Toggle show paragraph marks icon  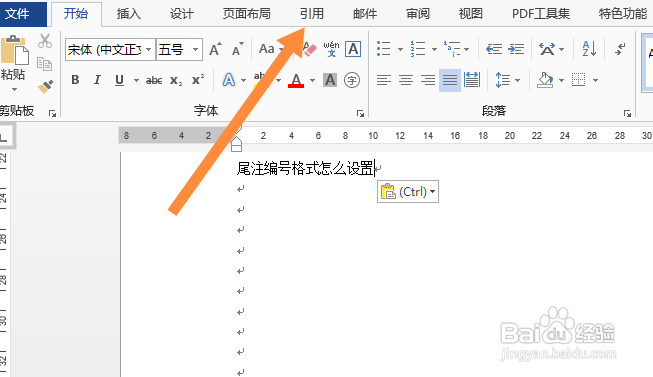tap(620, 49)
